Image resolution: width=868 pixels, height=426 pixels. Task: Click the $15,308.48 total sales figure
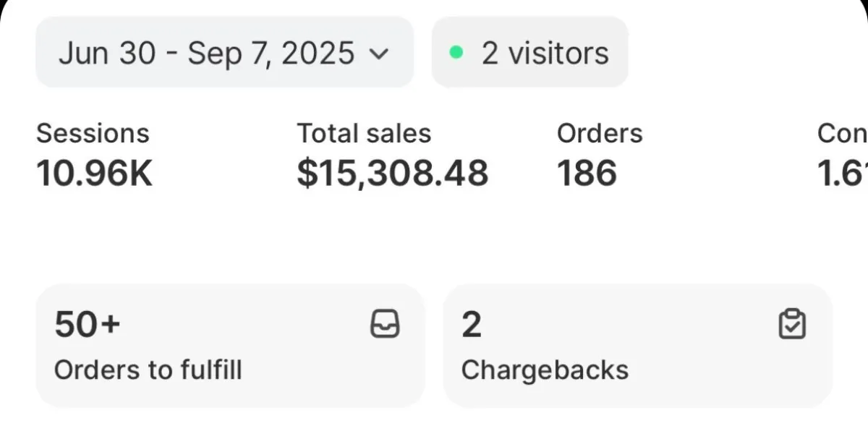click(393, 174)
